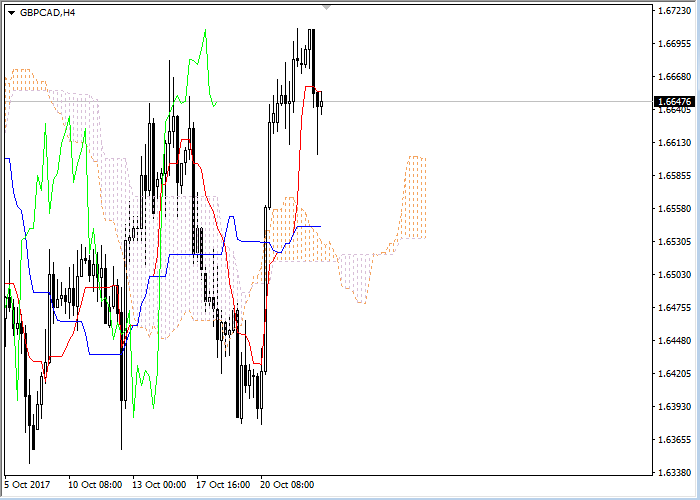The image size is (700, 500).
Task: Click the GBPCAD,H4 symbol label
Action: point(47,12)
